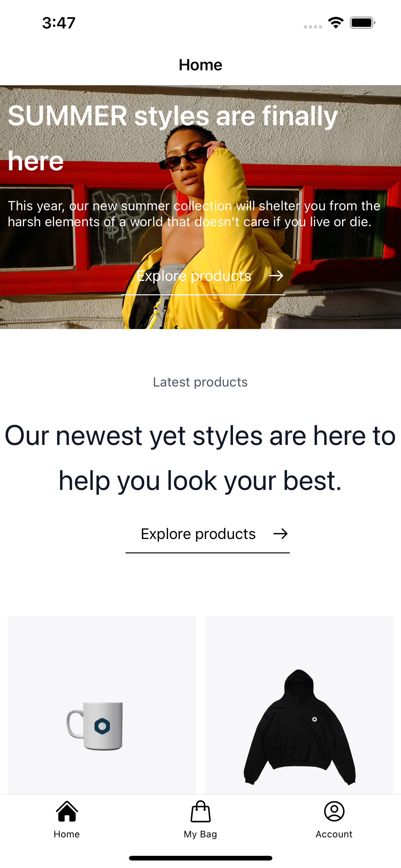
Task: Tap the SUMMER styles headline text
Action: (172, 138)
